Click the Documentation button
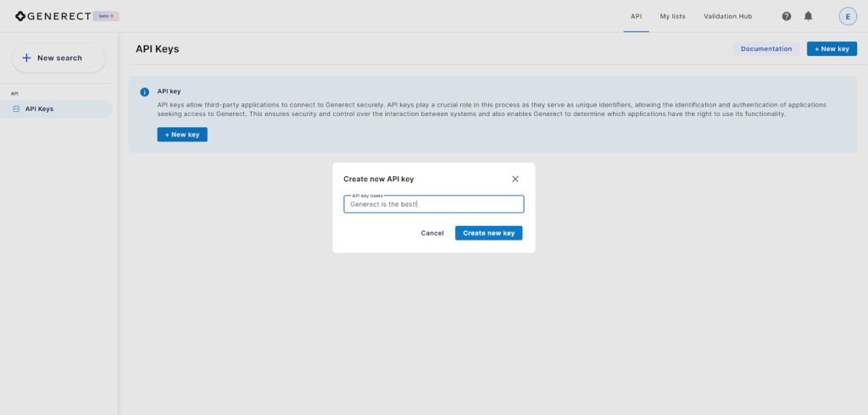 [x=766, y=49]
